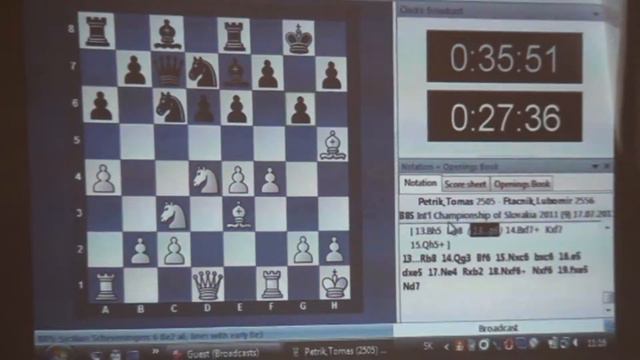Select the white bishop on e3
Screen dimensions: 640x360
click(238, 216)
